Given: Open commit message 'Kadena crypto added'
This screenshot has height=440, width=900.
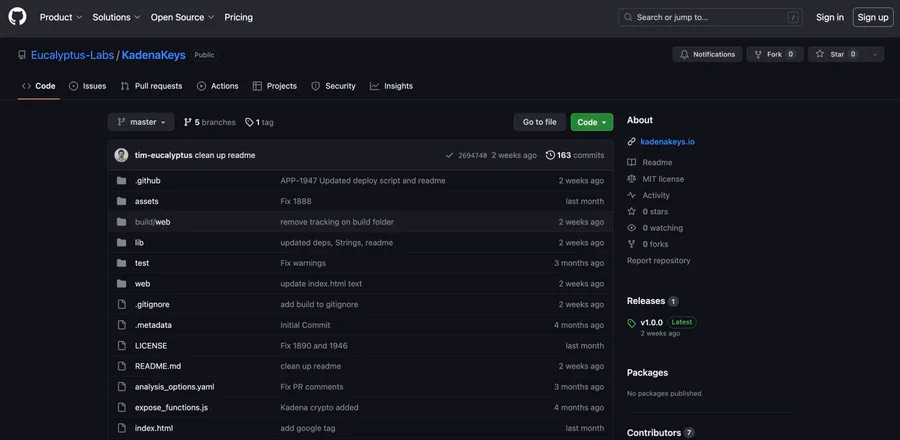Looking at the screenshot, I should point(319,408).
